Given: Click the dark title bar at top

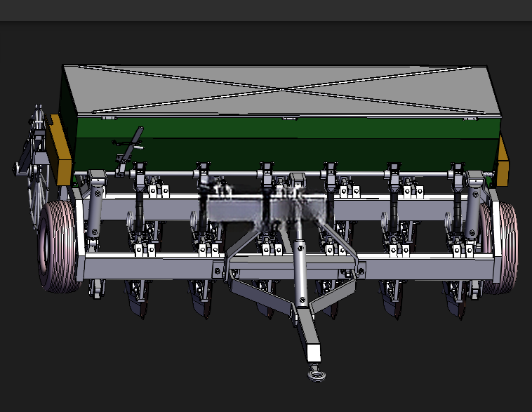Looking at the screenshot, I should 266,11.
